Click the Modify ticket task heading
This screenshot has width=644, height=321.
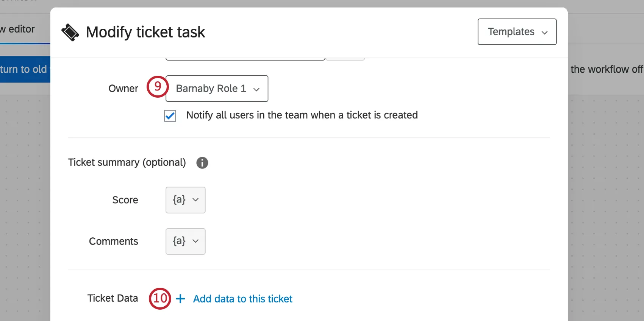point(145,32)
